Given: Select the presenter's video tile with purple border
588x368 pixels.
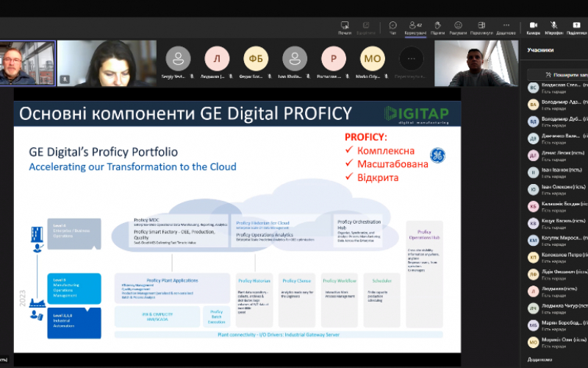Looking at the screenshot, I should tap(27, 63).
